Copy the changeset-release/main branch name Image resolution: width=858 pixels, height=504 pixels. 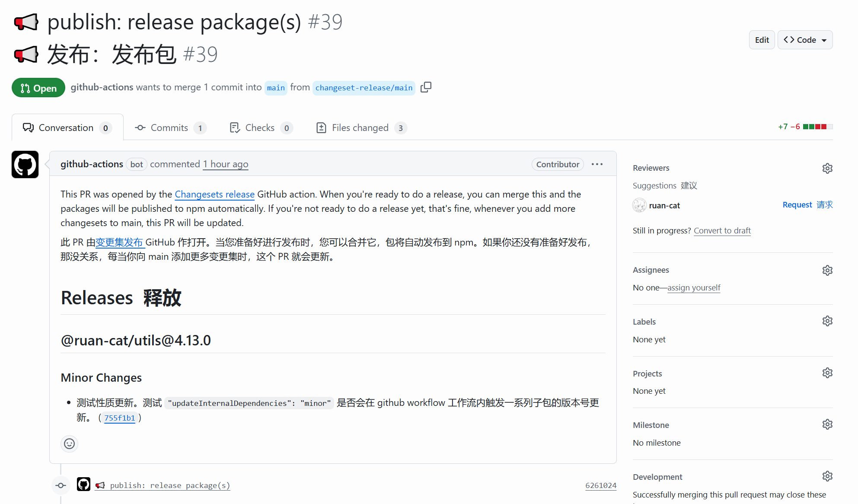[426, 87]
